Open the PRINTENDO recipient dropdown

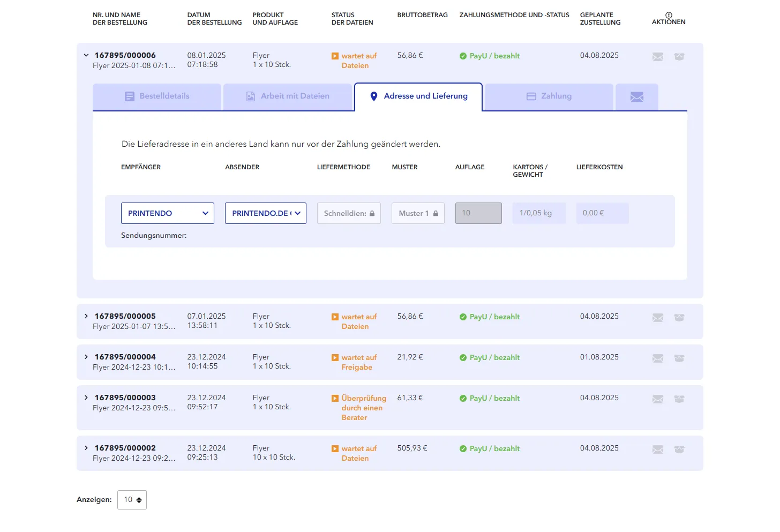point(168,213)
